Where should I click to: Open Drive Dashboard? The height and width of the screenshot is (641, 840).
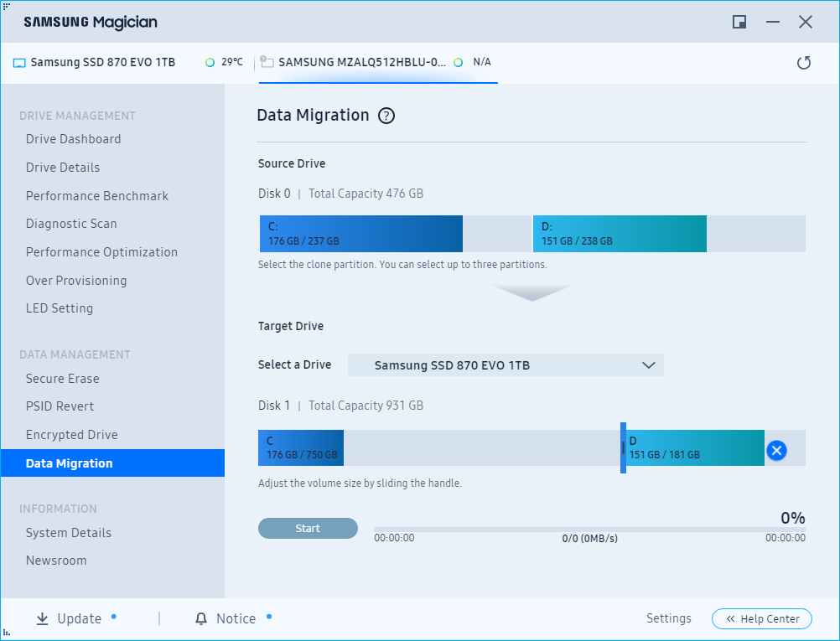click(74, 139)
